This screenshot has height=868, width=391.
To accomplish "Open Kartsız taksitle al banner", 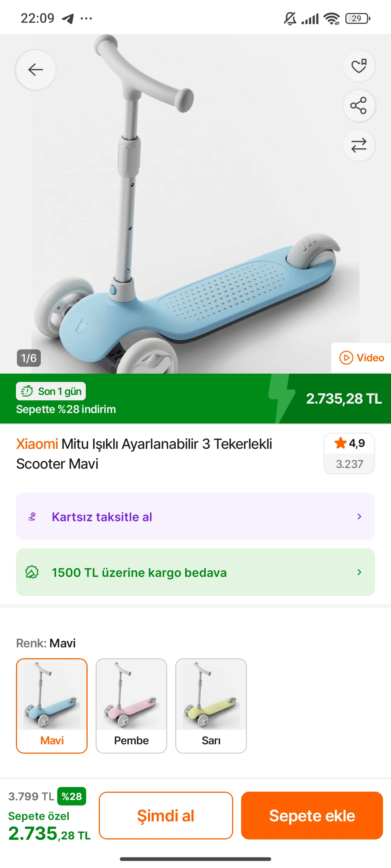I will [x=195, y=516].
